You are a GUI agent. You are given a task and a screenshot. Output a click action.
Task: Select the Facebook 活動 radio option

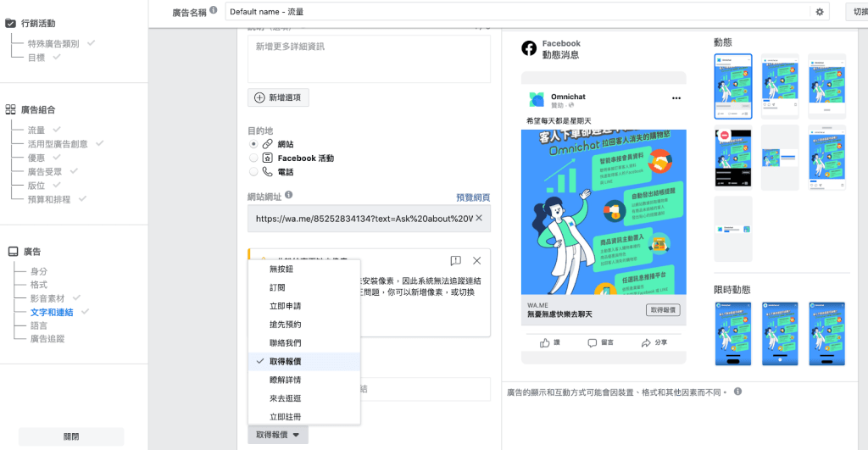pyautogui.click(x=253, y=158)
